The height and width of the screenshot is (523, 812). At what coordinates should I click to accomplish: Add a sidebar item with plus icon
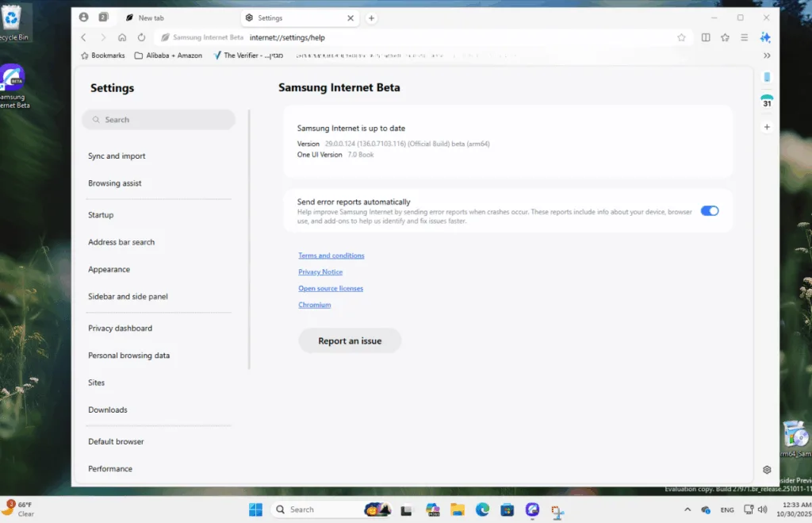point(767,127)
